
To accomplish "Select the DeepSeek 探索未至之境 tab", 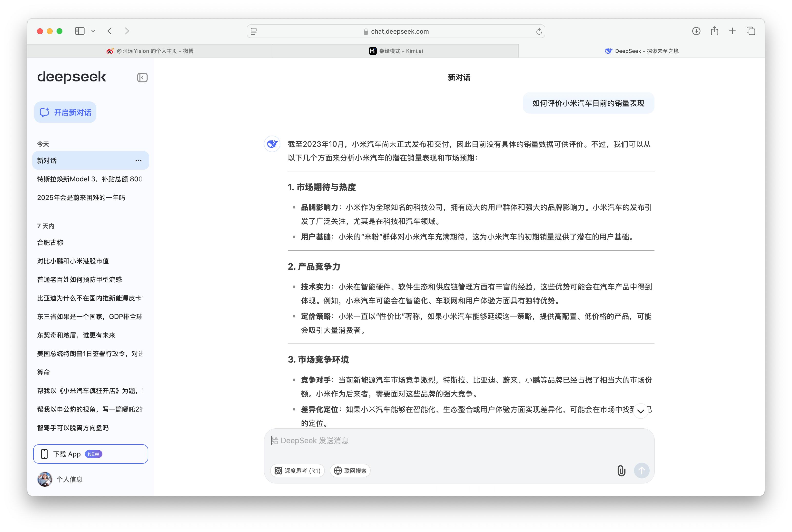I will 642,51.
